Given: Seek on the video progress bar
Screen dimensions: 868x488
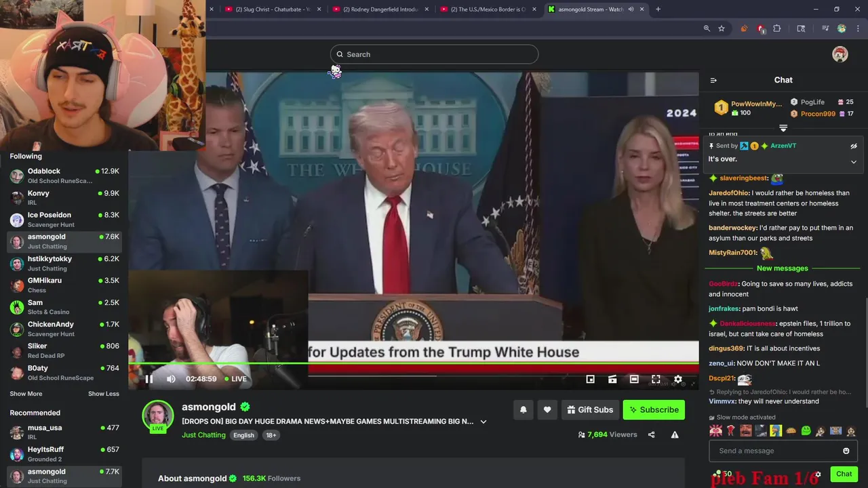Looking at the screenshot, I should pos(414,364).
